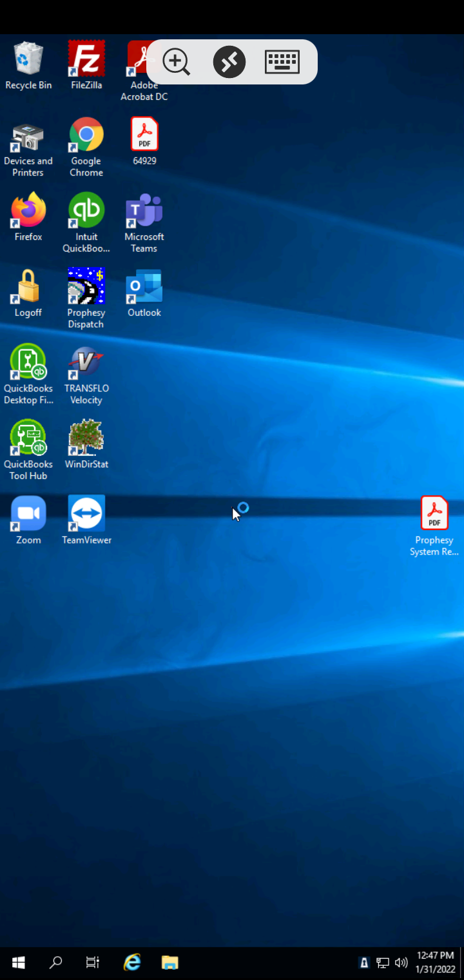
Task: Open File Explorer from the taskbar
Action: (169, 963)
